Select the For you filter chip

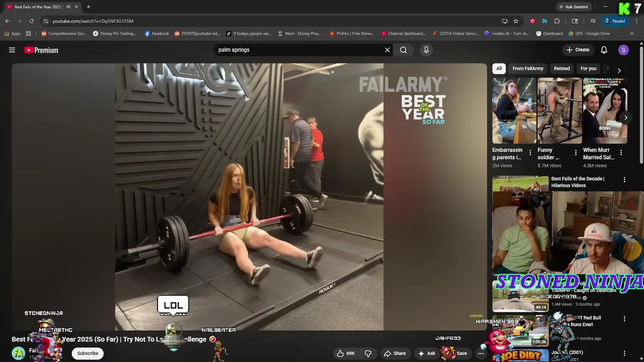pyautogui.click(x=588, y=68)
